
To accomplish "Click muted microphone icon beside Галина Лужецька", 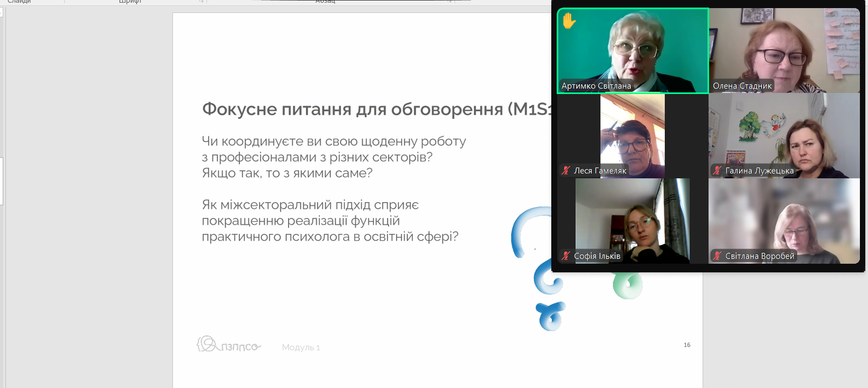I will [717, 171].
